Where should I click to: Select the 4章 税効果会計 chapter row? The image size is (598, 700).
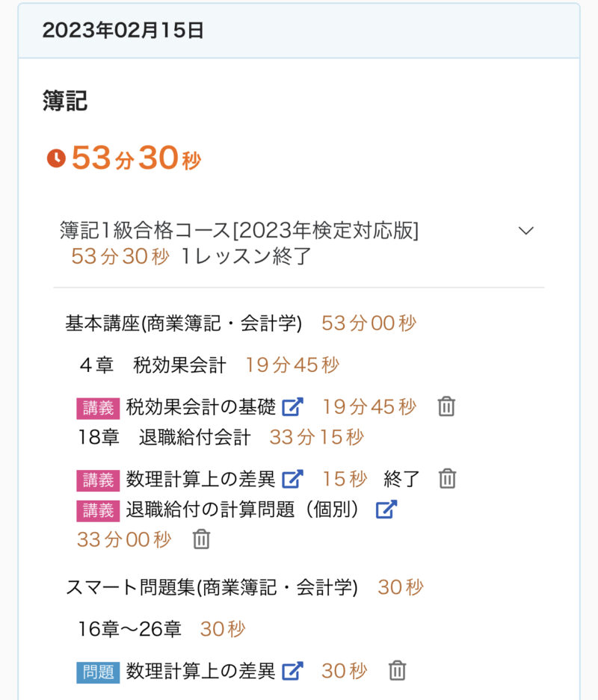152,365
